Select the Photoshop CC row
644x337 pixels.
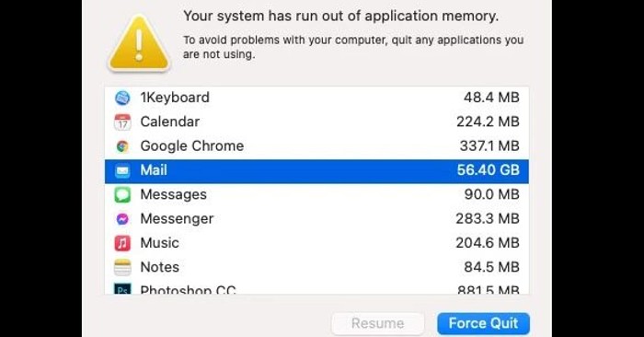pos(316,288)
